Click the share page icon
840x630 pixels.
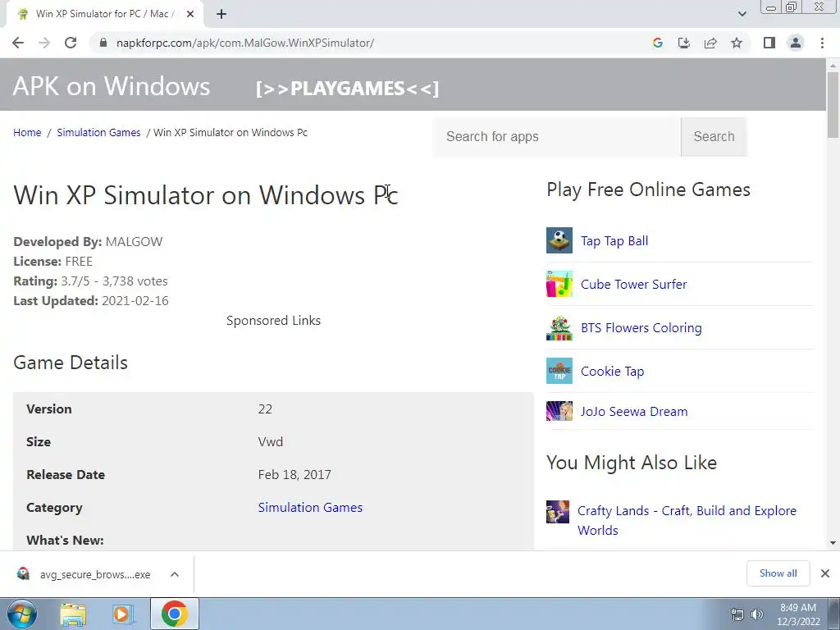click(x=710, y=43)
